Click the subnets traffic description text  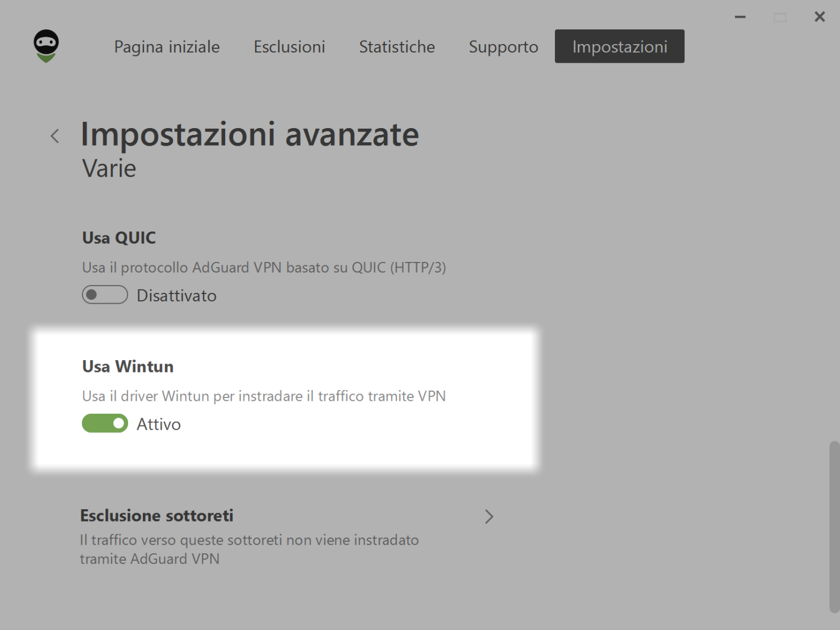[x=249, y=549]
